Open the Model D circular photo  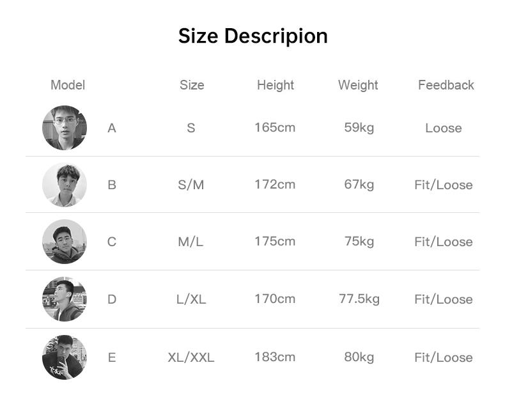tap(65, 299)
